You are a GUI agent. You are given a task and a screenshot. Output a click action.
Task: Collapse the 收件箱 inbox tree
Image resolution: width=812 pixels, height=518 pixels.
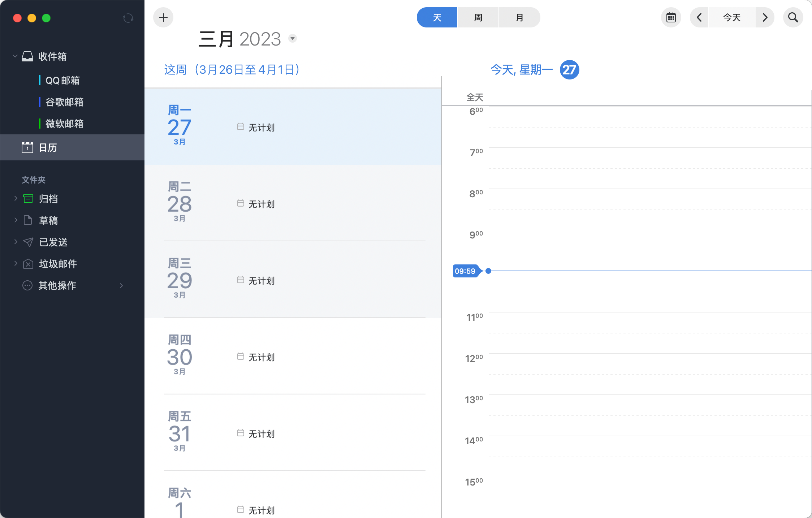point(15,56)
